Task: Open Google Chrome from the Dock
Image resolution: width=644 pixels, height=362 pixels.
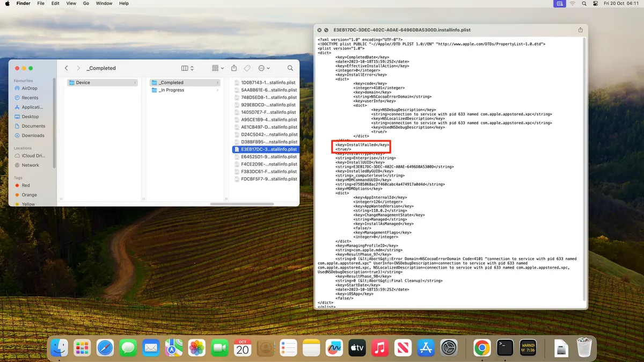Action: [482, 348]
